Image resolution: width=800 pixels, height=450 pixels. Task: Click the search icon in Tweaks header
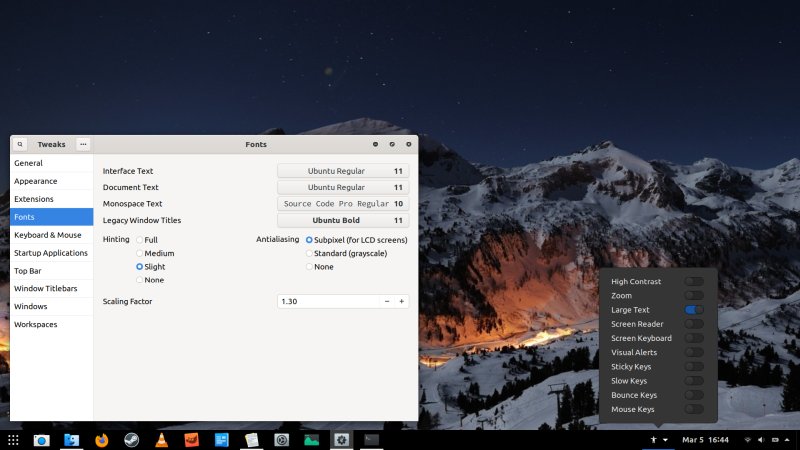point(19,144)
